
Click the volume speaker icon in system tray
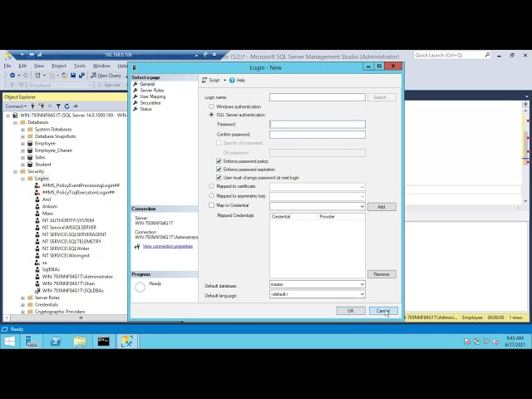495,342
